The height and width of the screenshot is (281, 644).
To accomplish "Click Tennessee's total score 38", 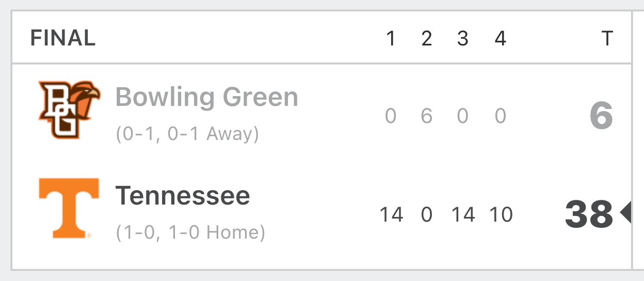I will tap(589, 214).
